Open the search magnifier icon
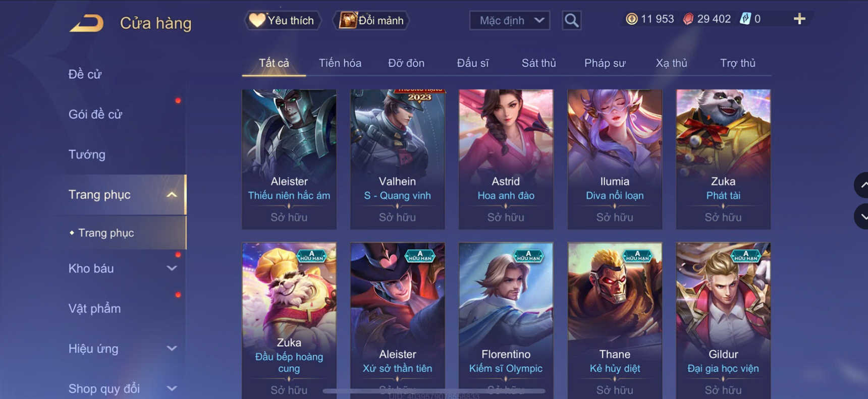868x399 pixels. [571, 21]
